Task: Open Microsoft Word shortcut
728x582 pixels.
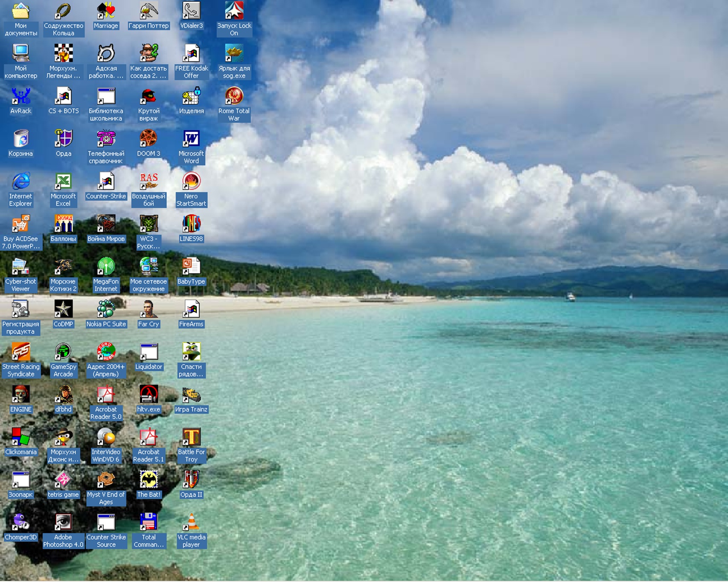Action: 191,139
